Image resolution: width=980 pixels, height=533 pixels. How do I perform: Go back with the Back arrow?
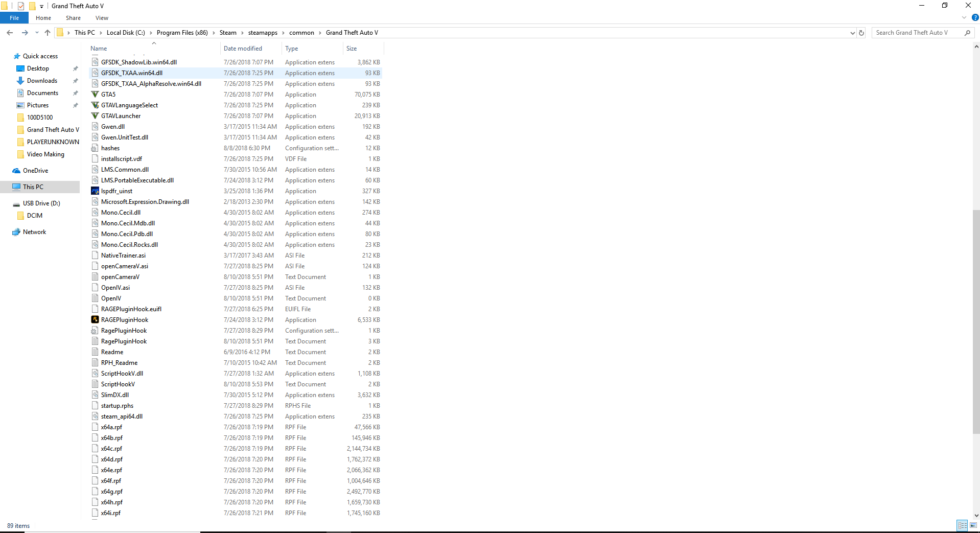click(x=10, y=33)
